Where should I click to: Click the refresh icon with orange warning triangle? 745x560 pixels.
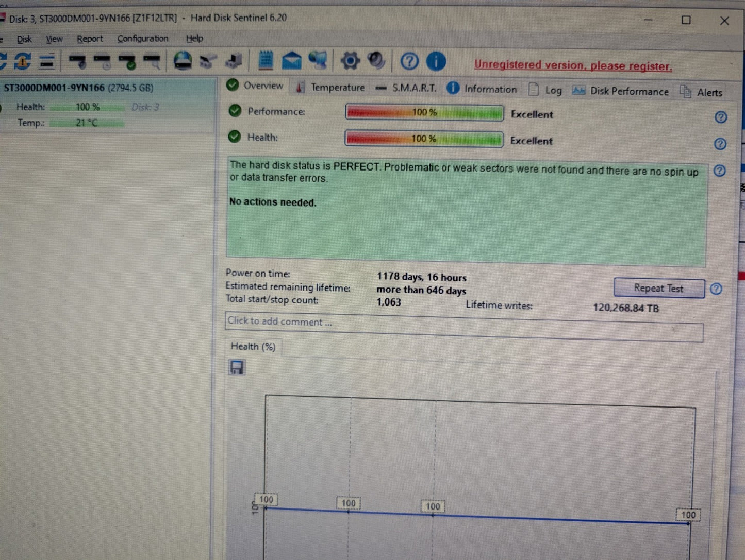(22, 61)
